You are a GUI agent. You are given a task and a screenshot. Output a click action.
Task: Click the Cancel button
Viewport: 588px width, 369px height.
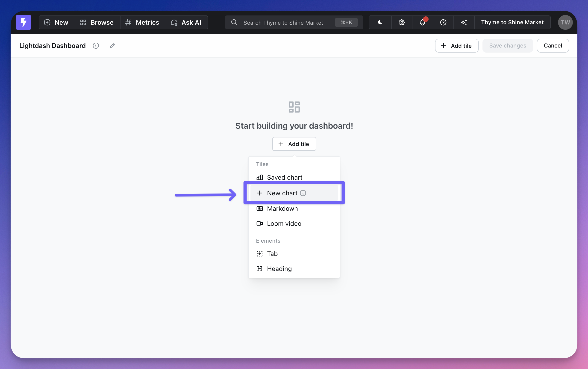click(553, 46)
